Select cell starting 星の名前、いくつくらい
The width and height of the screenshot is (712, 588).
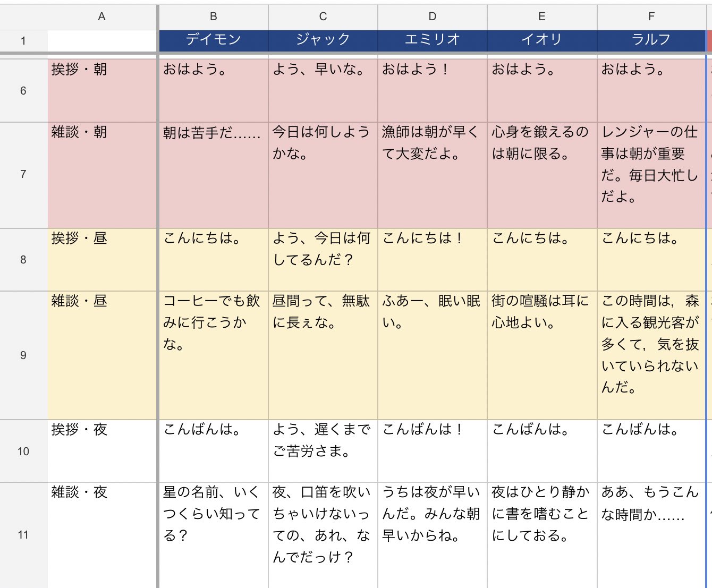point(214,535)
